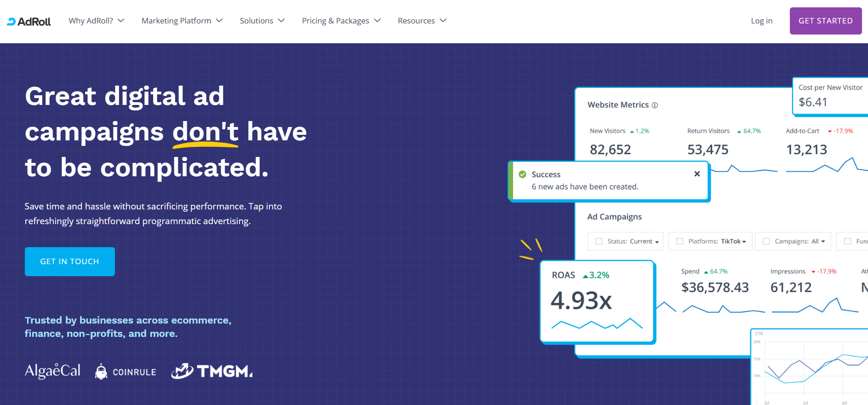868x405 pixels.
Task: Click the GET STARTED button
Action: click(x=826, y=21)
